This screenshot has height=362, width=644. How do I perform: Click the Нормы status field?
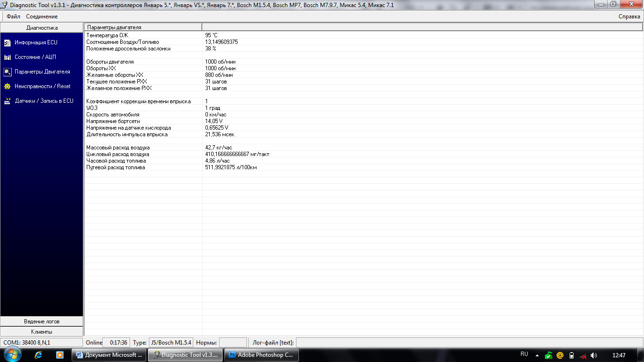233,343
